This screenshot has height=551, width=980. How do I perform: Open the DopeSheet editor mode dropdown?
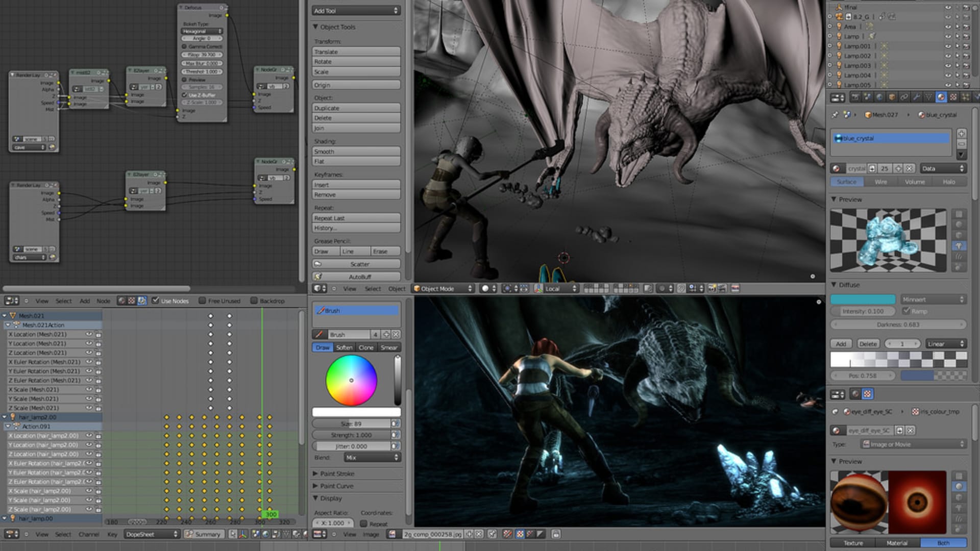[151, 535]
